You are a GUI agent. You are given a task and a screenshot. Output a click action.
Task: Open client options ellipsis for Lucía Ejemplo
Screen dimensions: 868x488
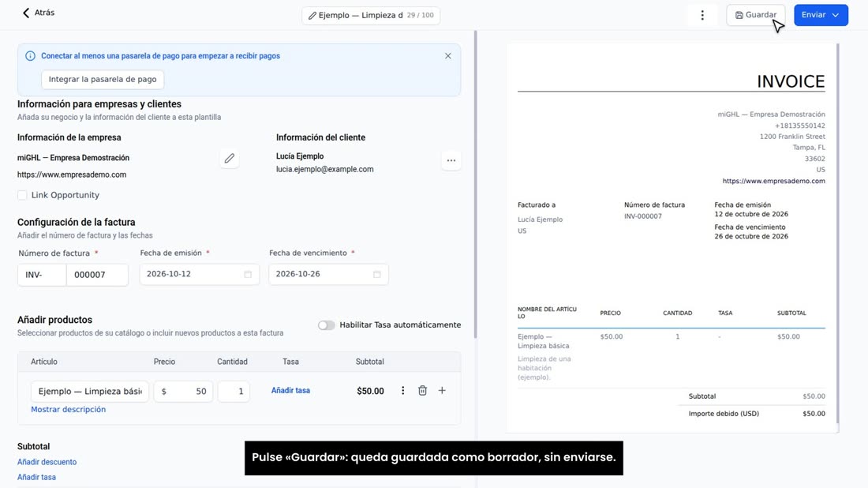(451, 160)
